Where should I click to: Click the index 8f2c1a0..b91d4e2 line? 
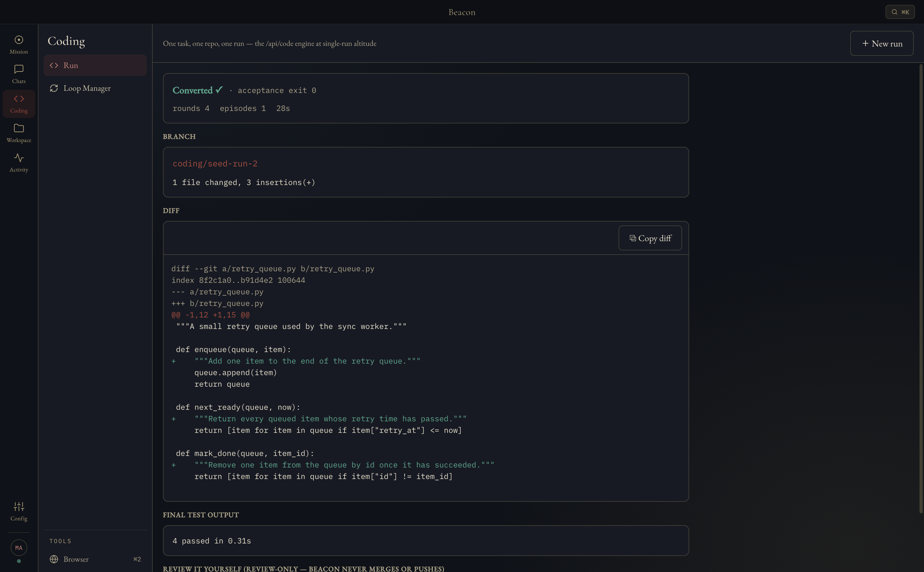click(x=238, y=280)
